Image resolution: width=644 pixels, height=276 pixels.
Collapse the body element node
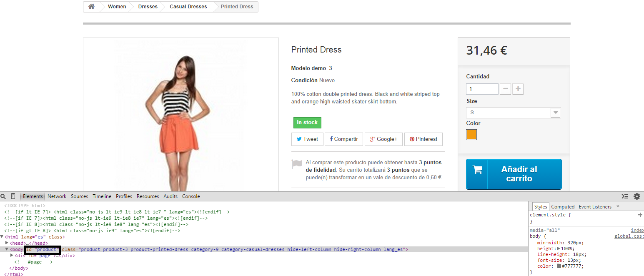(x=7, y=249)
